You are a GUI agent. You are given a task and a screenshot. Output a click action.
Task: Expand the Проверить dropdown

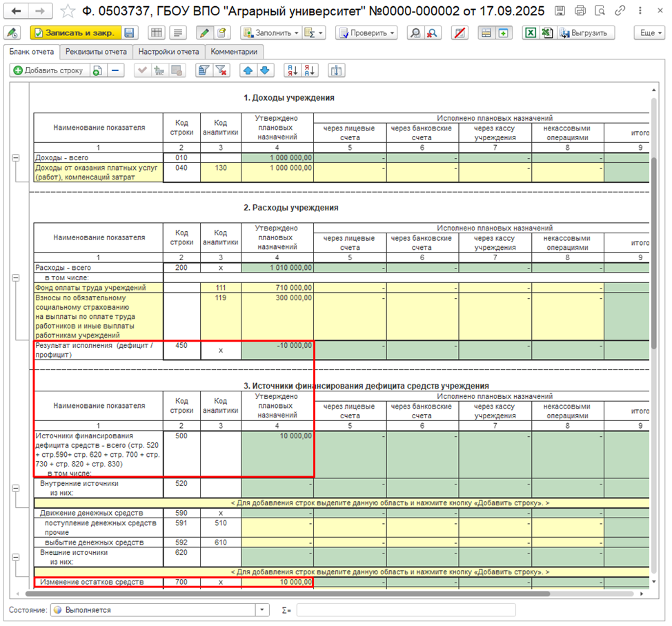click(x=366, y=32)
